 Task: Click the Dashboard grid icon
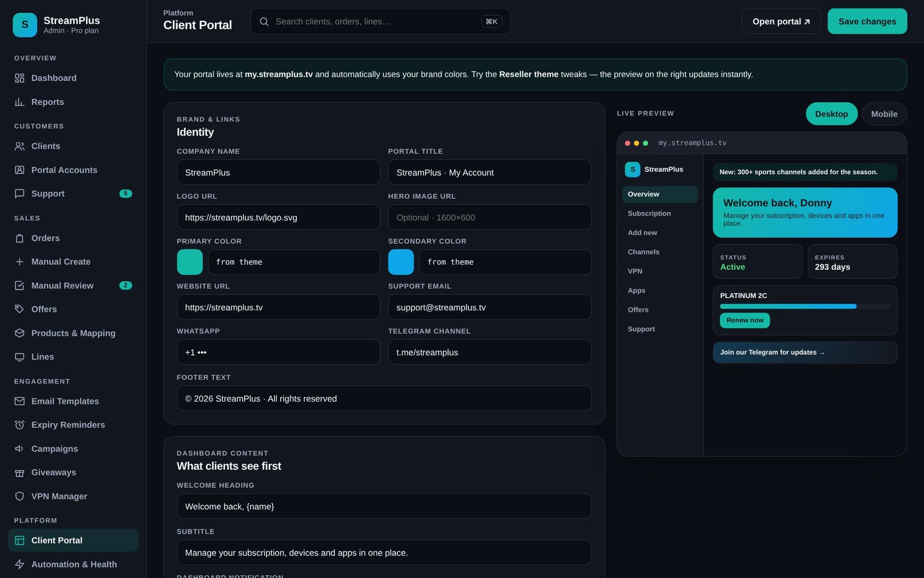(x=20, y=78)
